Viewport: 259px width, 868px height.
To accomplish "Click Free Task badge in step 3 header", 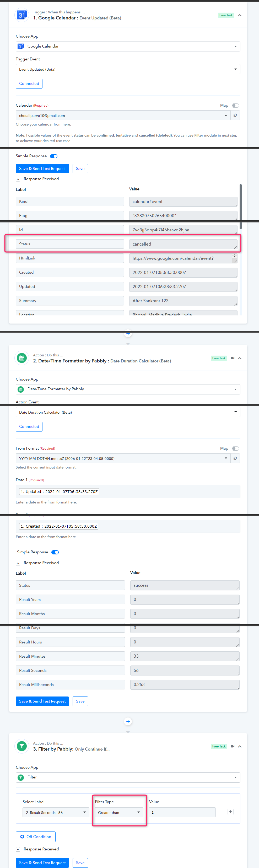I will pos(219,746).
